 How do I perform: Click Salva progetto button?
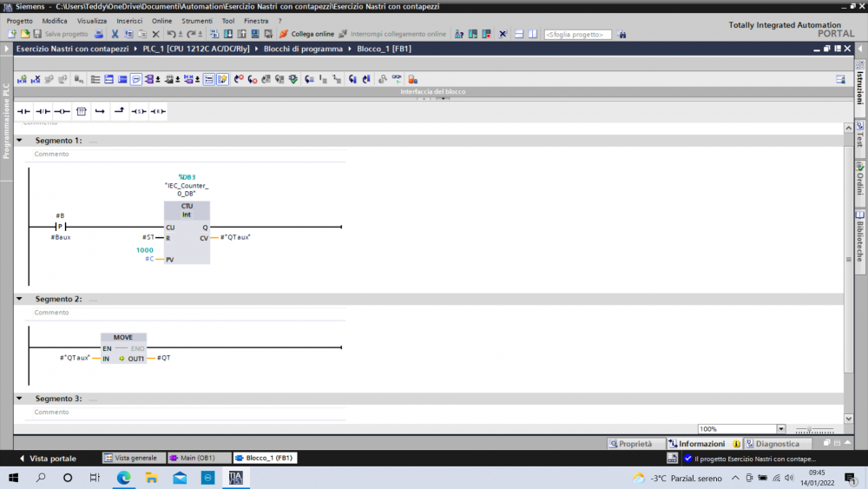pyautogui.click(x=61, y=34)
